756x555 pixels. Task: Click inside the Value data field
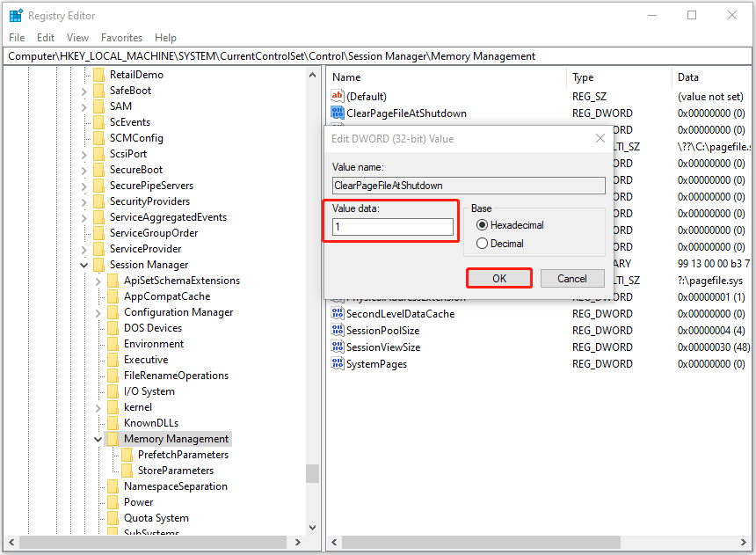389,228
